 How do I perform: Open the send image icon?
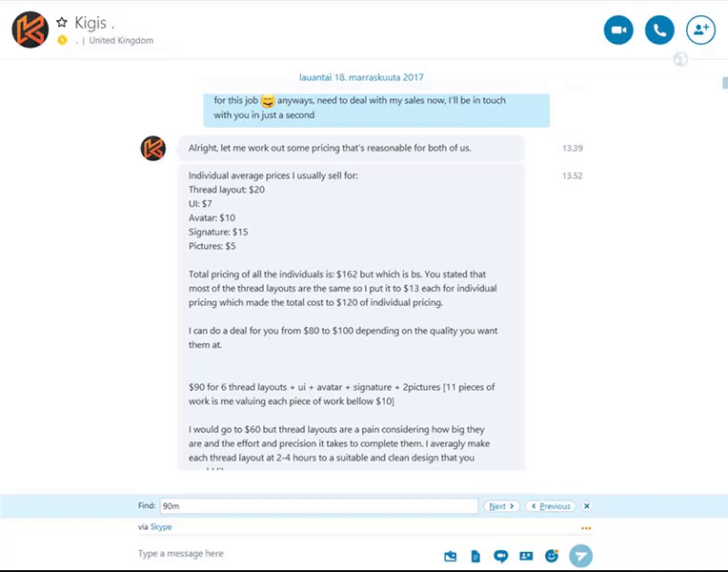(x=451, y=556)
